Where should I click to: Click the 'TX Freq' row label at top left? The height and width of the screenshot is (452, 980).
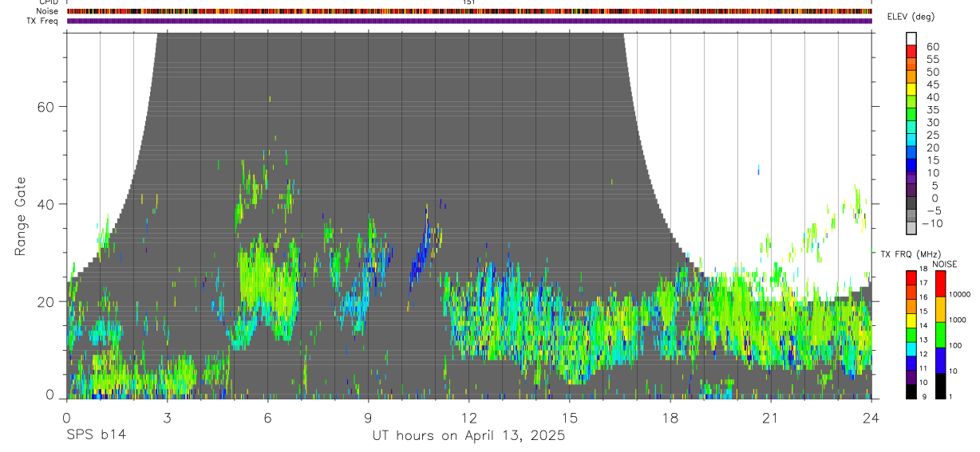(x=43, y=21)
